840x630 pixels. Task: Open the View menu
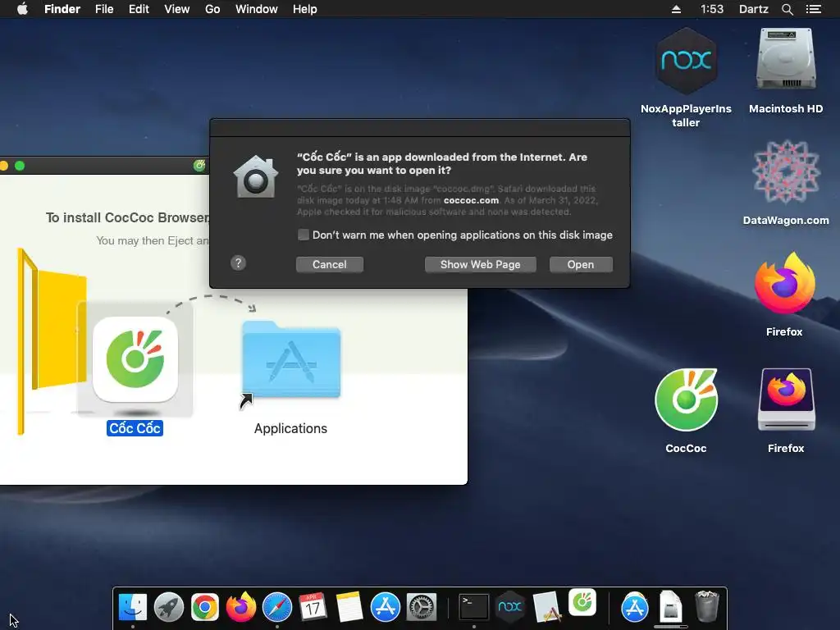(x=177, y=9)
